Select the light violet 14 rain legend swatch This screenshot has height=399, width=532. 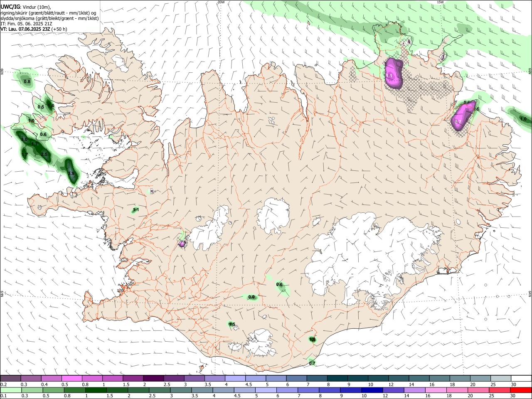[x=414, y=390]
